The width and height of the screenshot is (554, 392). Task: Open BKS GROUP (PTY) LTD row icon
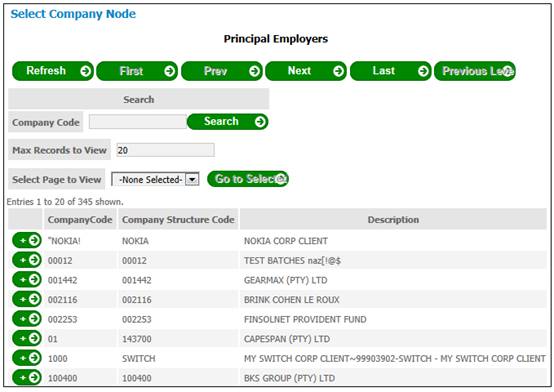(27, 377)
